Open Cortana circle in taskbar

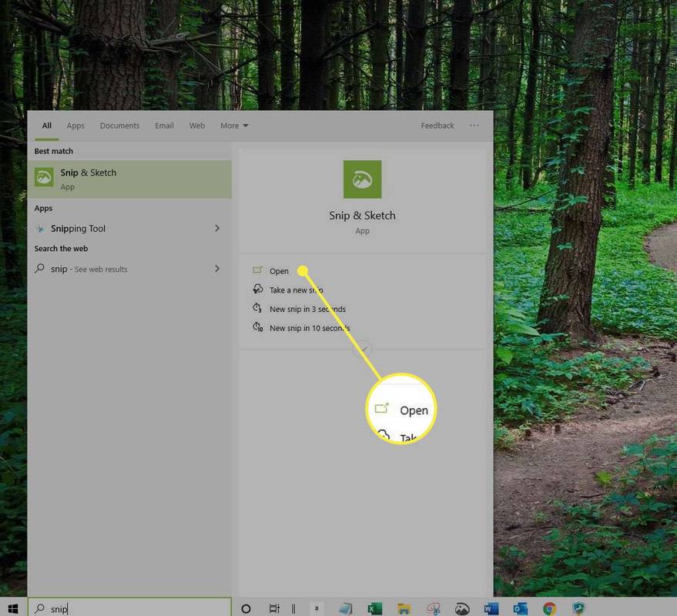[x=246, y=608]
